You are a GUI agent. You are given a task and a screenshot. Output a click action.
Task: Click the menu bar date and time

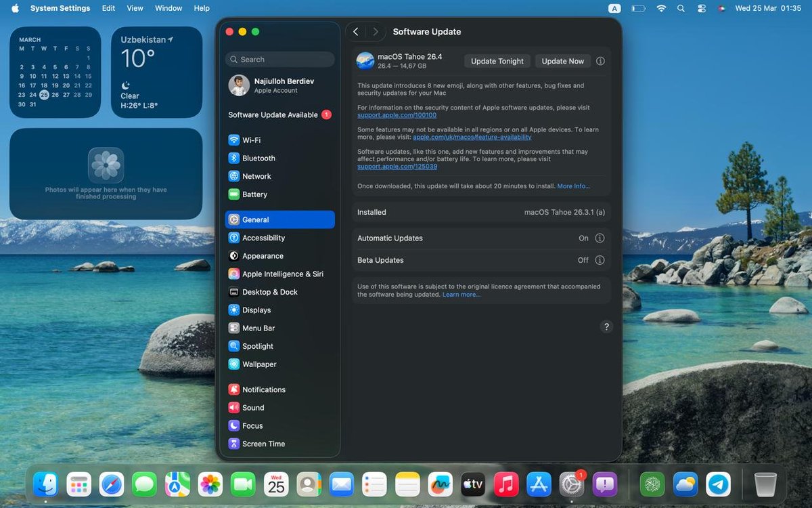[768, 8]
